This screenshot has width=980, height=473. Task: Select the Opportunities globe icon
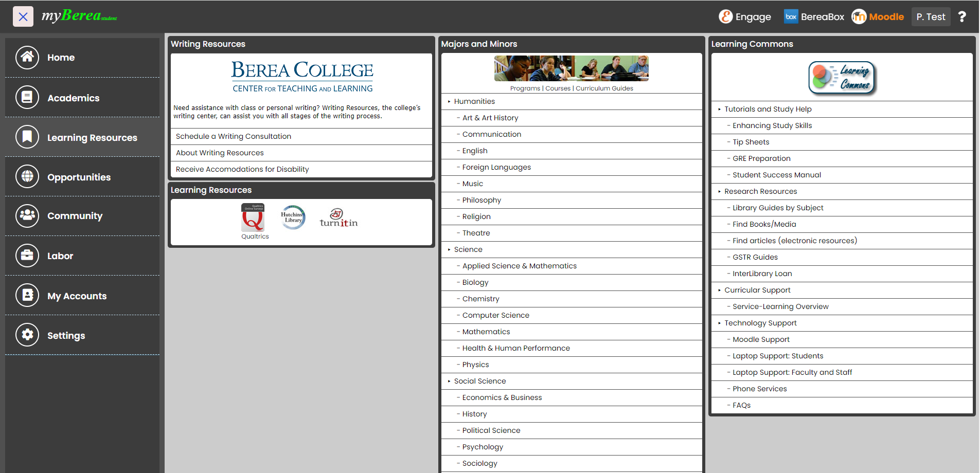(27, 176)
